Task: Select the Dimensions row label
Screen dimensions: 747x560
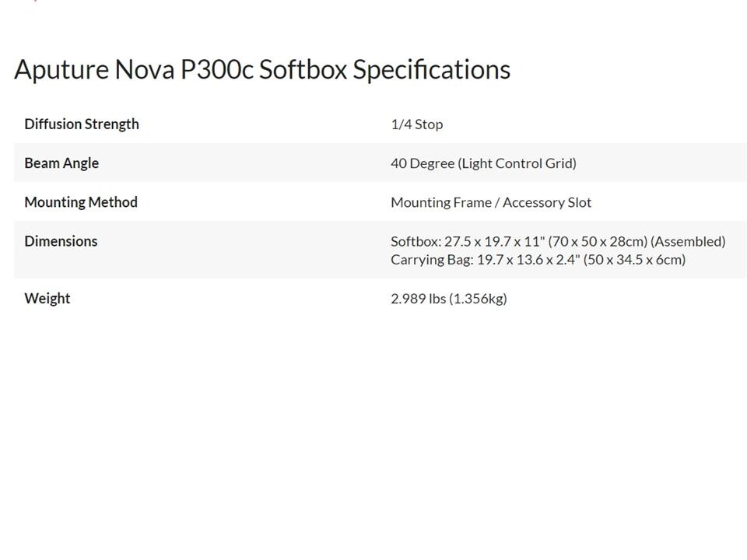Action: (x=61, y=241)
